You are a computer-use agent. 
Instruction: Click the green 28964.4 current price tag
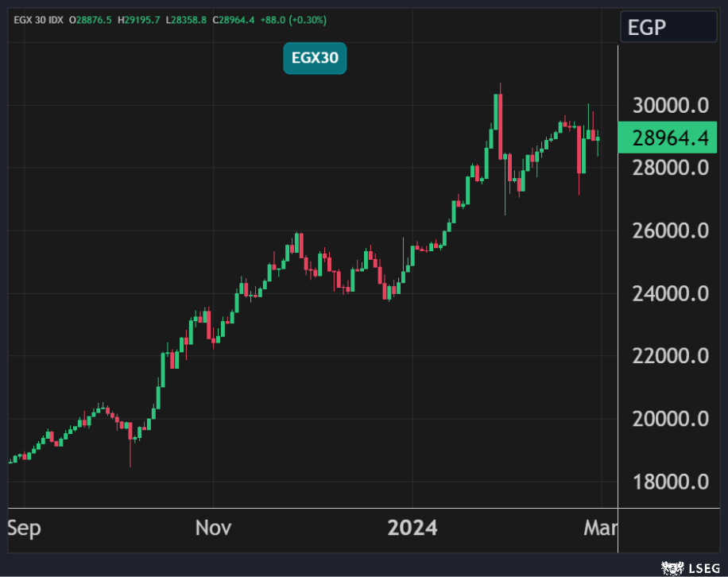coord(668,138)
